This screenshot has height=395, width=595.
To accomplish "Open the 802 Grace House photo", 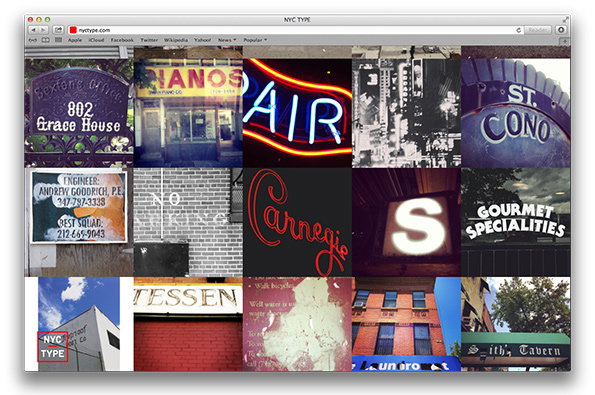I will [79, 113].
